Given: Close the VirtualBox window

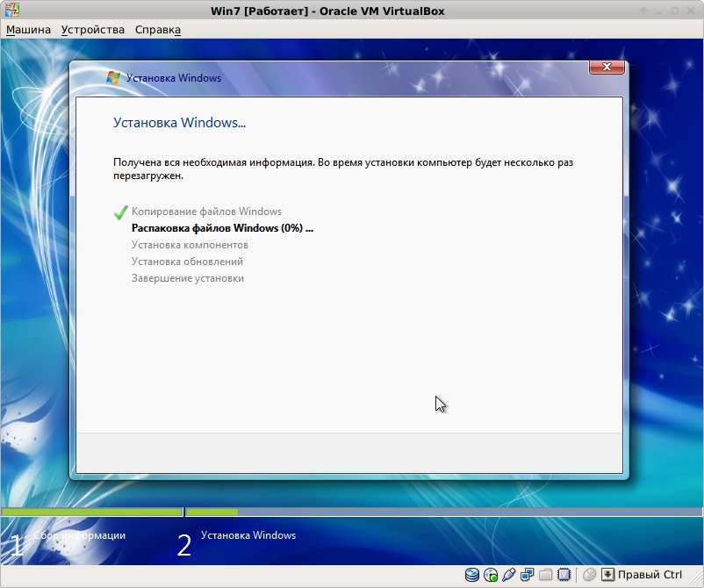Looking at the screenshot, I should (691, 11).
